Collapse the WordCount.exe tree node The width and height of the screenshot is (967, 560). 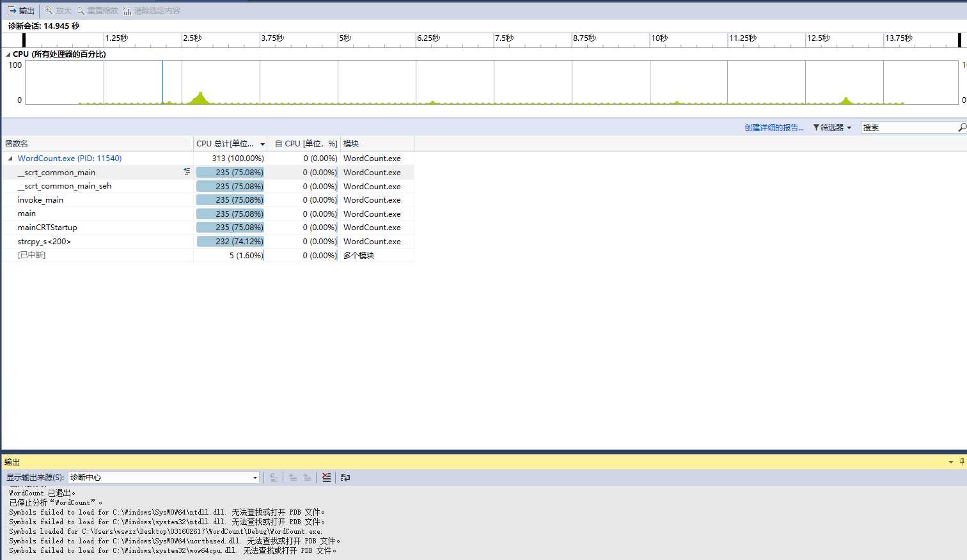10,159
